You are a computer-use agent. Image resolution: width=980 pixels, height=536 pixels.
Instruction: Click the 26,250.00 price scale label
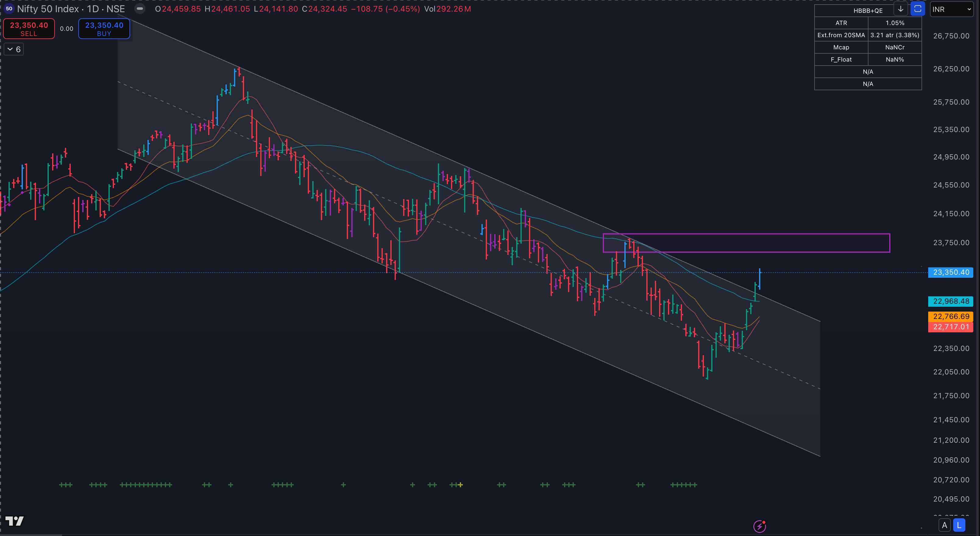click(x=951, y=69)
